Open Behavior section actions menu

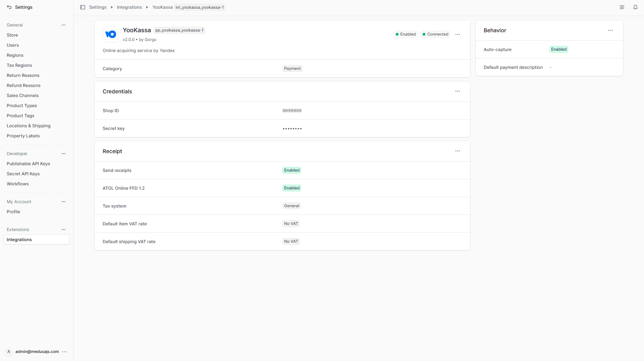(x=610, y=30)
